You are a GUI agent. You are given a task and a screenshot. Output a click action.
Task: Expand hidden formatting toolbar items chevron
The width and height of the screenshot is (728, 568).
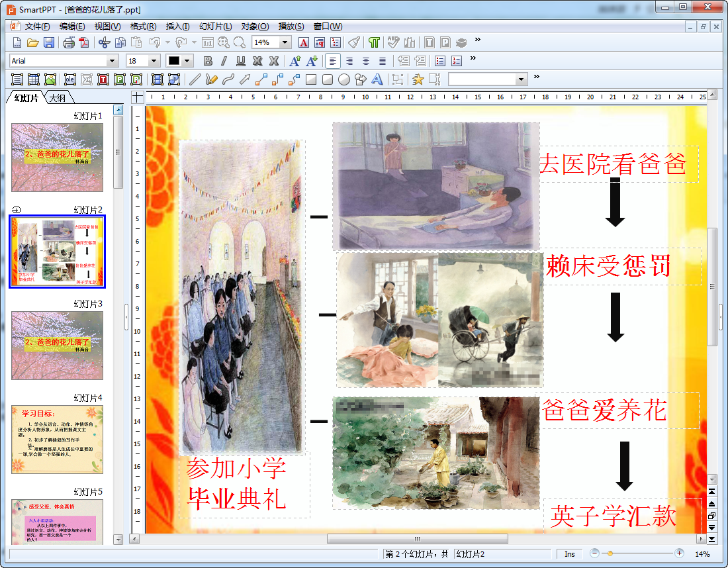[x=473, y=58]
